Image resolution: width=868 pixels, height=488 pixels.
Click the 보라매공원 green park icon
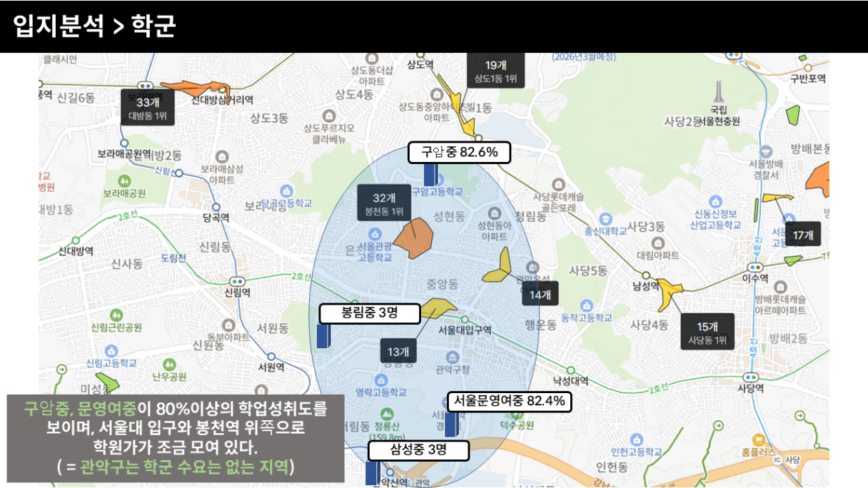tap(124, 180)
